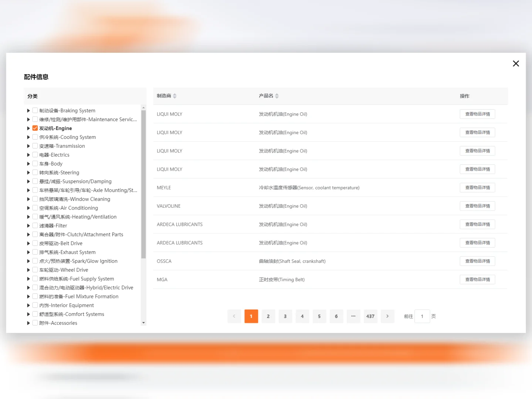Click the OSSCA manufacturer cell
This screenshot has height=399, width=532.
[164, 261]
